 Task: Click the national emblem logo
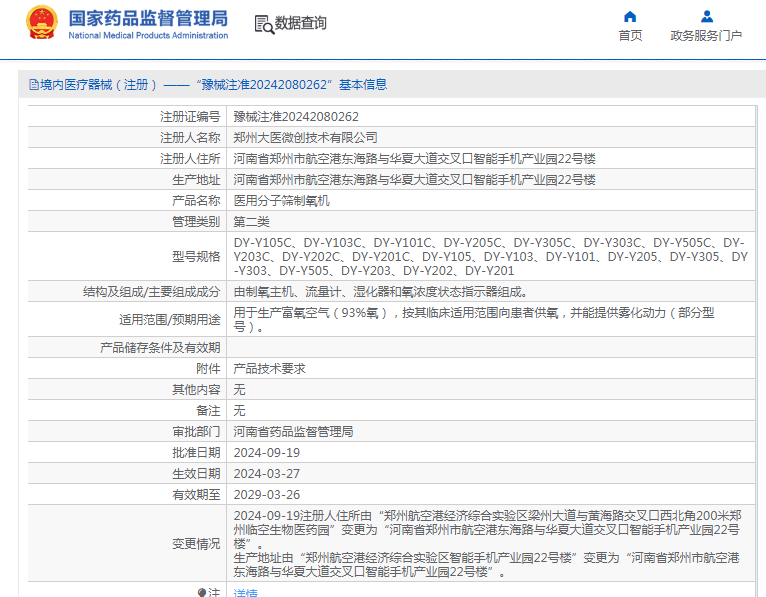pos(42,23)
